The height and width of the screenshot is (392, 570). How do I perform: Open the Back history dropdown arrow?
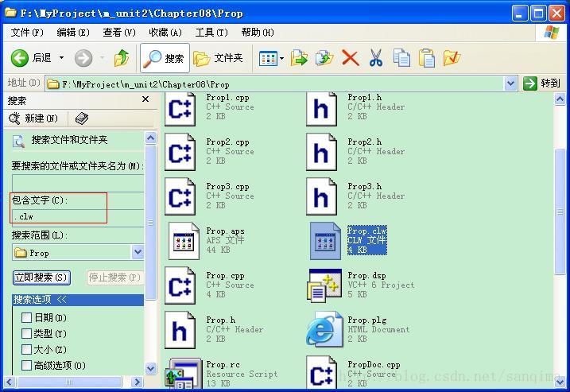pyautogui.click(x=61, y=58)
